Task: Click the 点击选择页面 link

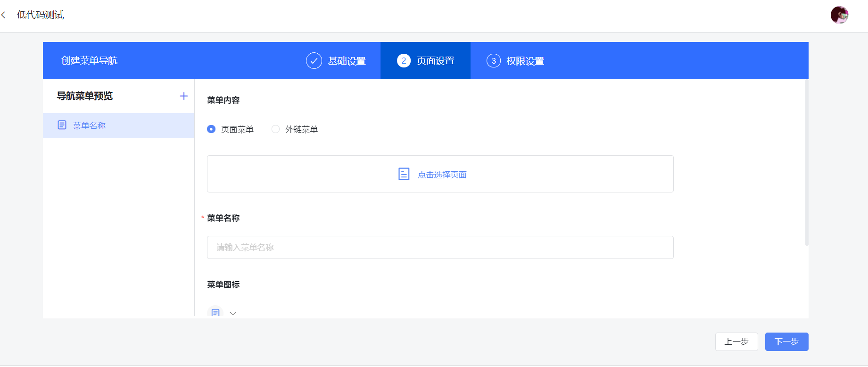Action: [442, 175]
